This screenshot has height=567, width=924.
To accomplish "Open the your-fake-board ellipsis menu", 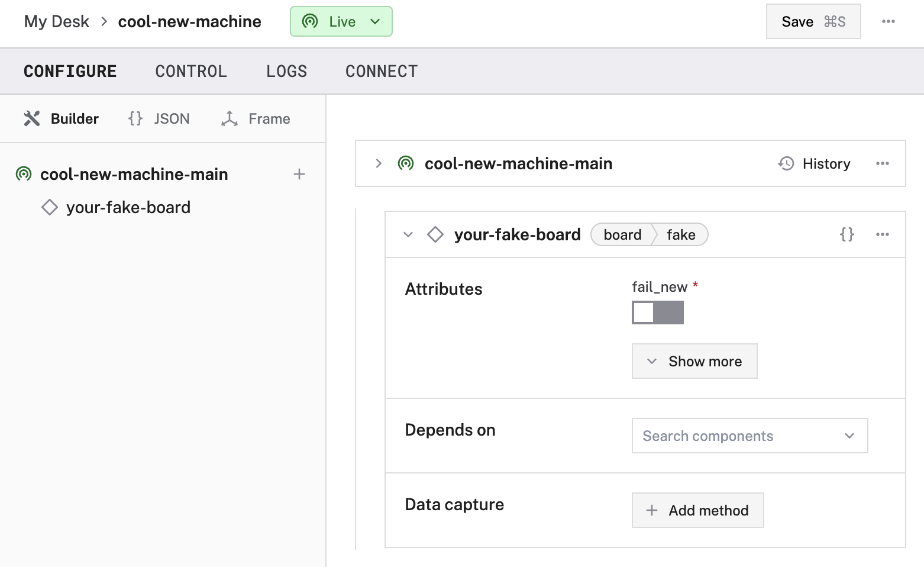I will [x=882, y=234].
